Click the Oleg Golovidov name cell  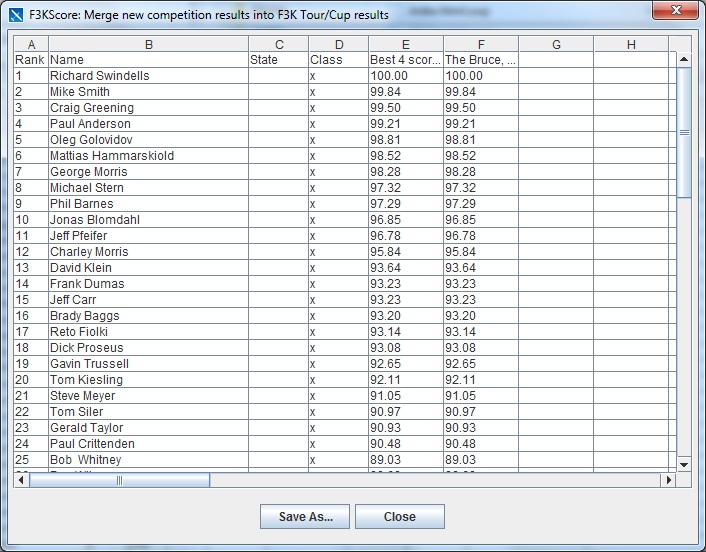(x=148, y=140)
